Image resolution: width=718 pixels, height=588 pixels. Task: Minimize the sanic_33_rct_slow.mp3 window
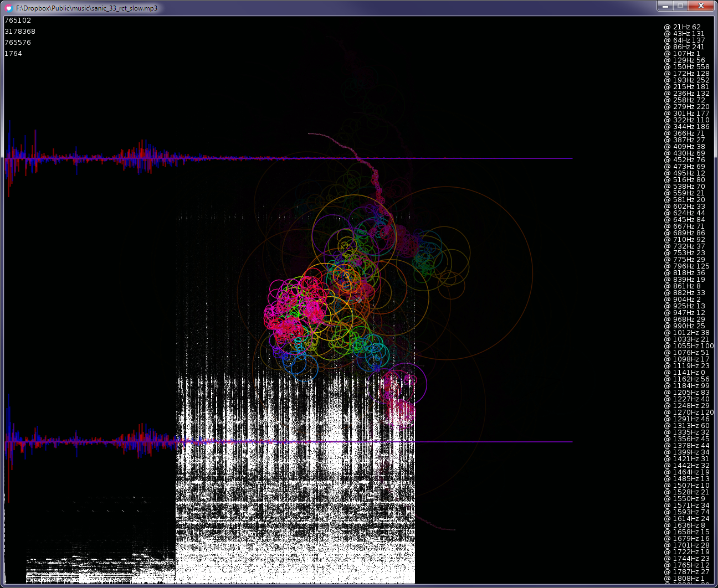[664, 6]
